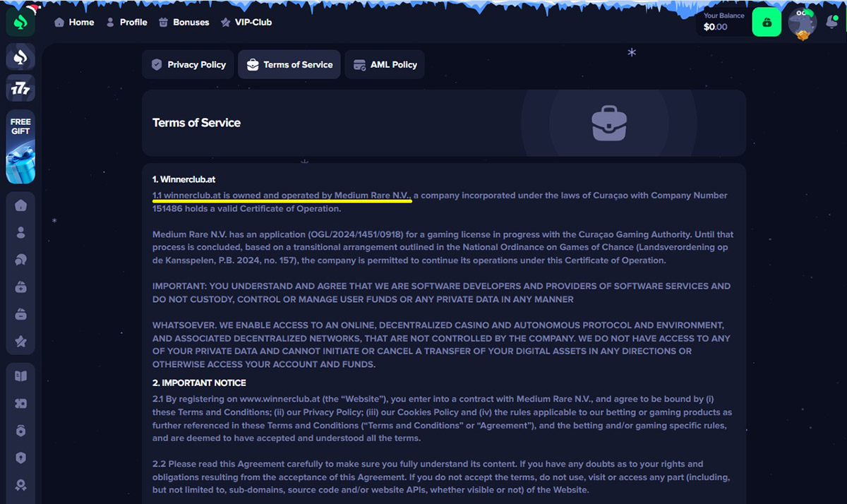Viewport: 847px width, 504px height.
Task: Open Bonuses from the top navigation
Action: pyautogui.click(x=184, y=22)
